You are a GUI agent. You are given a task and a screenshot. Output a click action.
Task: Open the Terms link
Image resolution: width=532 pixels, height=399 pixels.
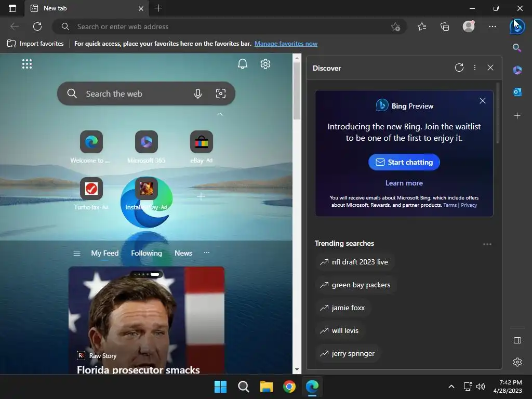[x=450, y=205]
